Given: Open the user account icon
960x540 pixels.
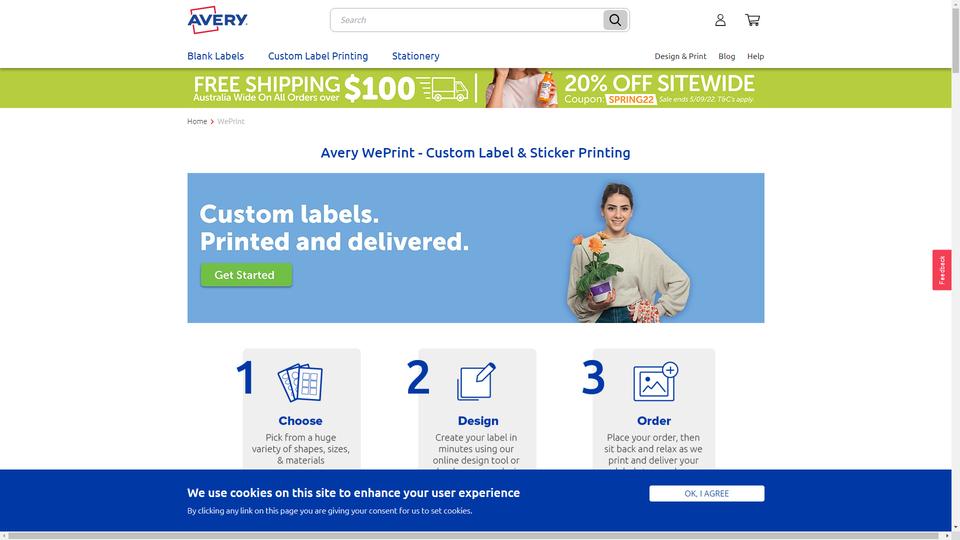Looking at the screenshot, I should click(721, 20).
